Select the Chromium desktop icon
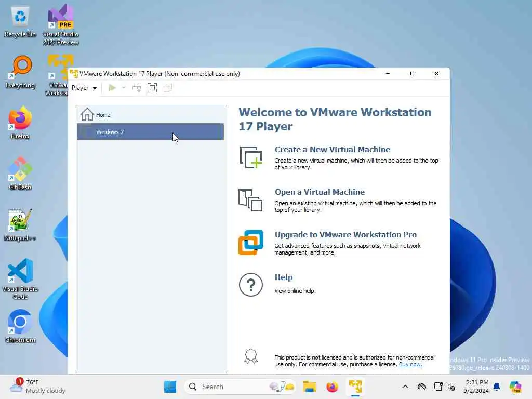Screen dimensions: 532x399 [x=20, y=326]
